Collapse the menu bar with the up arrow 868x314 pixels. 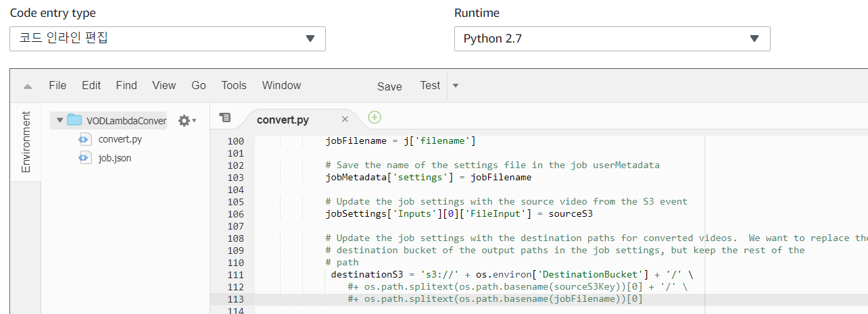pyautogui.click(x=28, y=86)
